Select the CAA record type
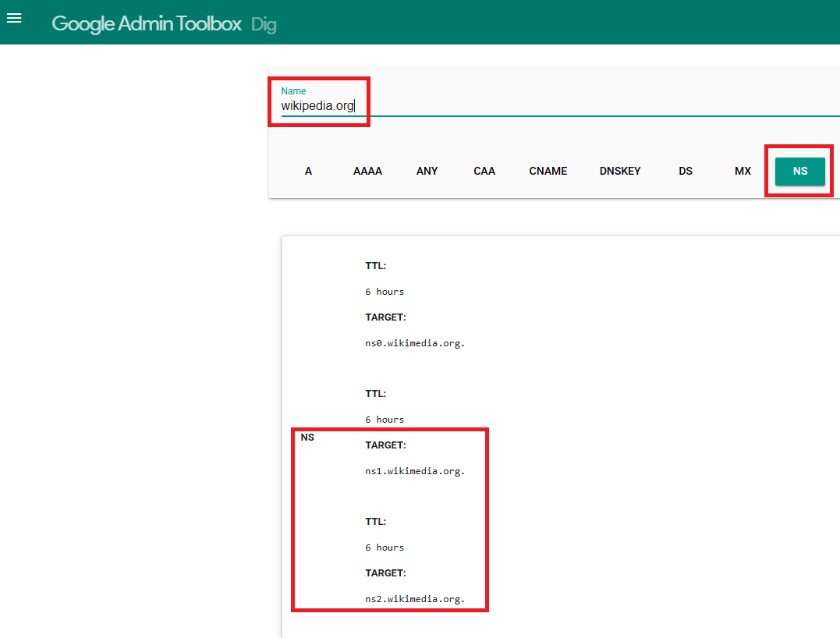This screenshot has width=840, height=638. pos(484,171)
